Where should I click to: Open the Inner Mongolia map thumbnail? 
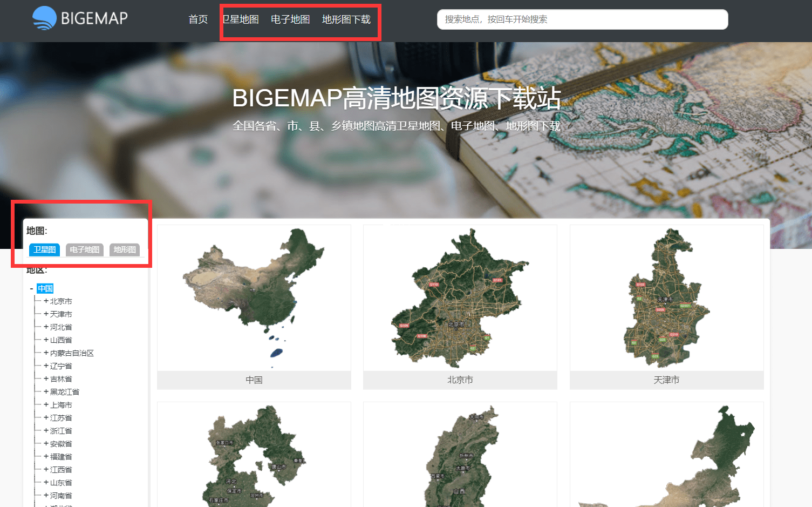pyautogui.click(x=667, y=455)
